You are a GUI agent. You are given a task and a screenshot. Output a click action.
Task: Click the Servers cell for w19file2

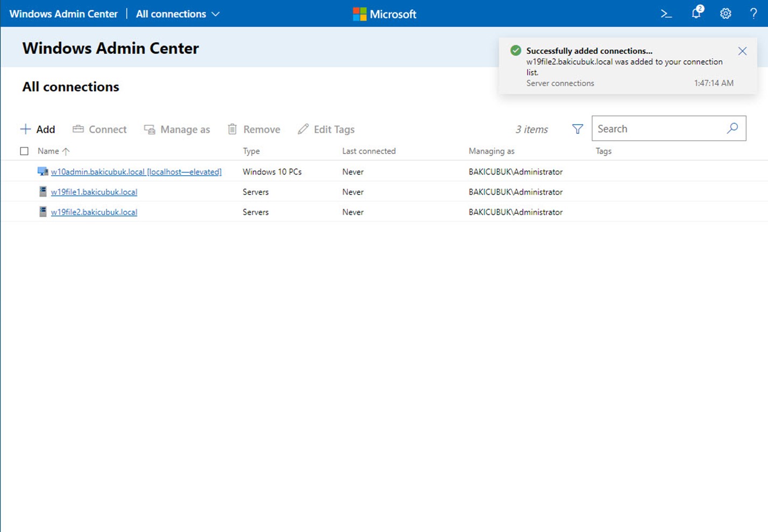point(255,212)
